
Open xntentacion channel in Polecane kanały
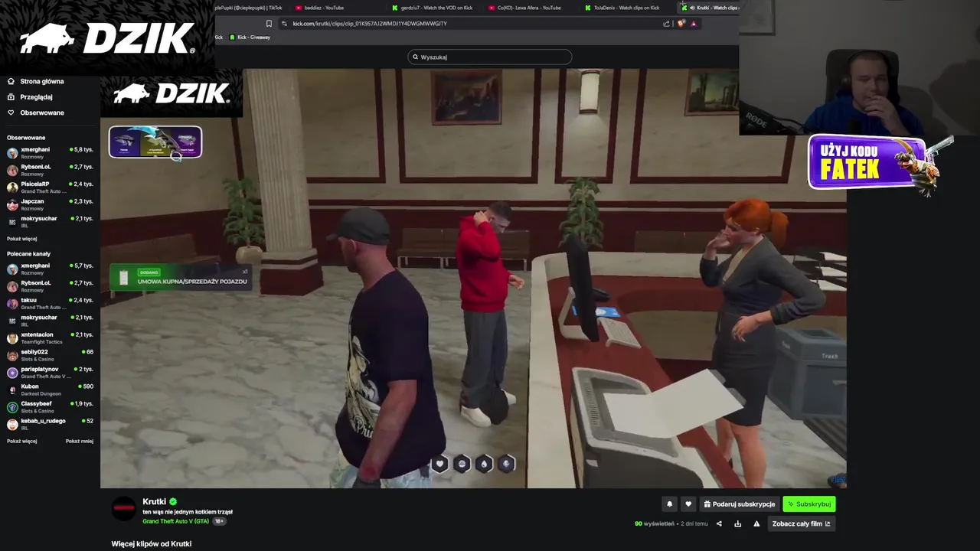point(50,337)
